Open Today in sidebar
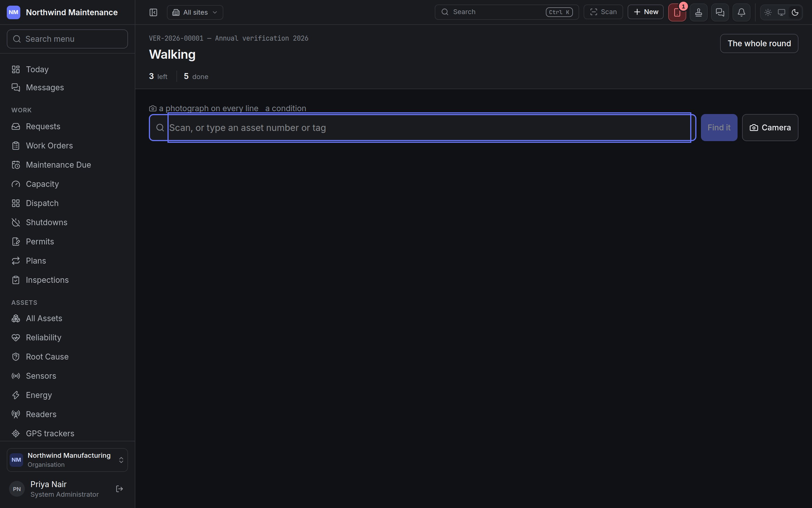Screen dimensions: 812x508 (x=67, y=69)
